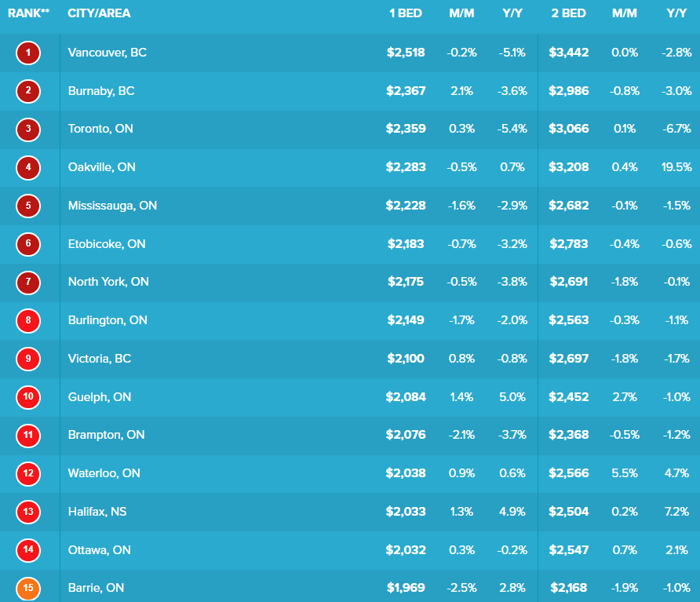This screenshot has width=700, height=602.
Task: Click Waterloo's 5.5% month-over-month value
Action: (x=625, y=473)
